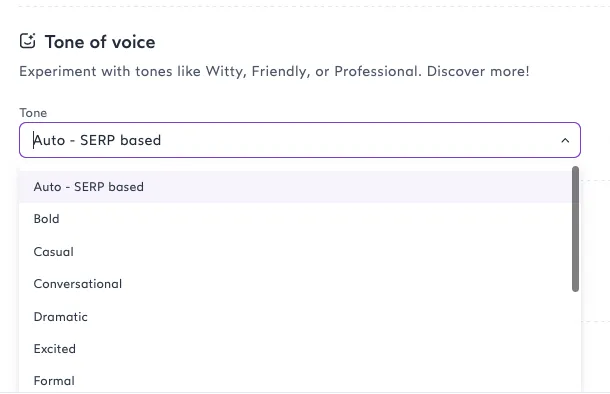Click the Tone of voice smiley sparkle icon
610x394 pixels.
coord(28,41)
